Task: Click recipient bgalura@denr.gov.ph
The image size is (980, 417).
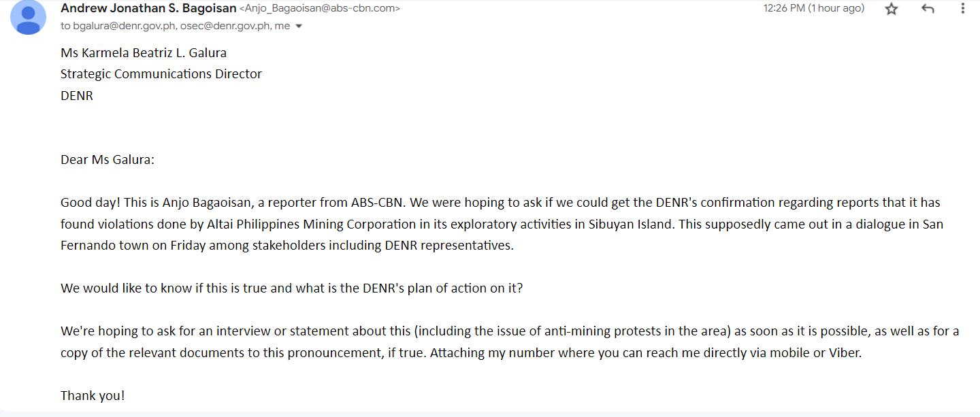Action: pyautogui.click(x=123, y=26)
